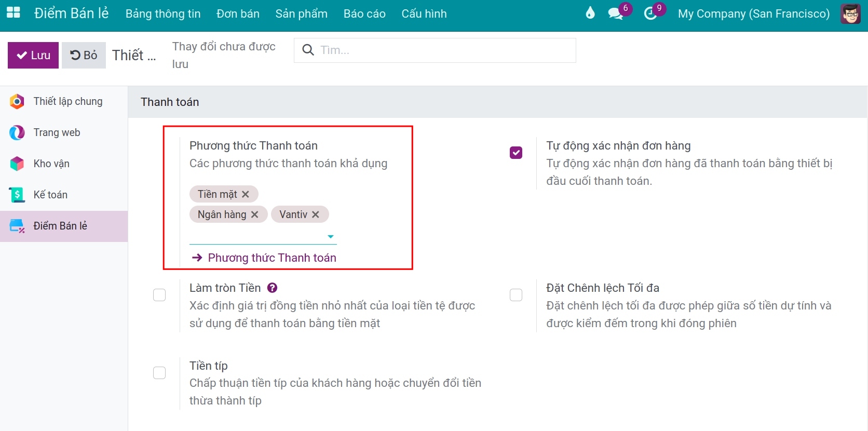Click the Trang web app icon
868x431 pixels.
[17, 133]
